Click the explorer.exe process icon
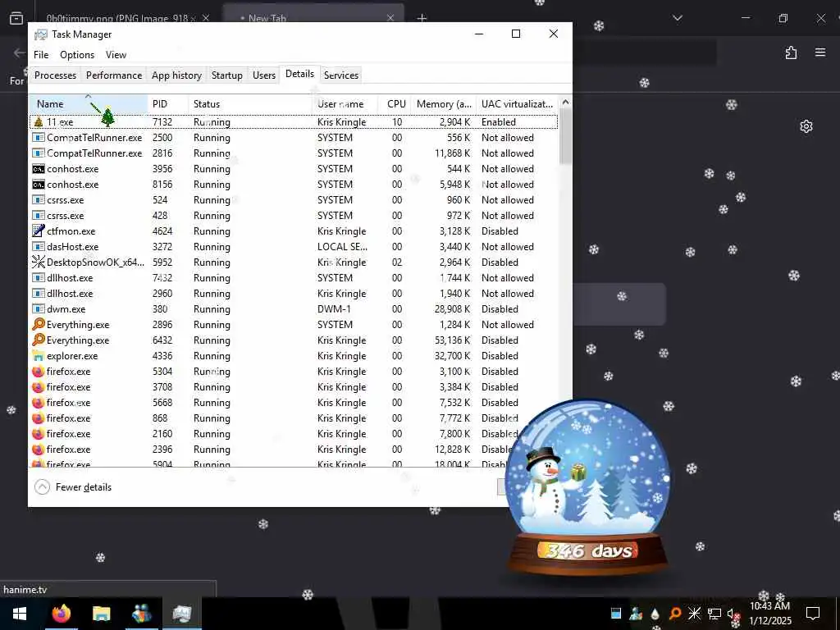The width and height of the screenshot is (840, 630). pyautogui.click(x=39, y=356)
